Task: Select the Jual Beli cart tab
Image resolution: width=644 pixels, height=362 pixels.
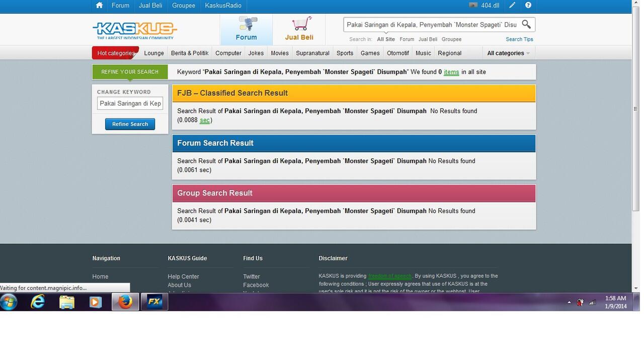Action: coord(299,29)
